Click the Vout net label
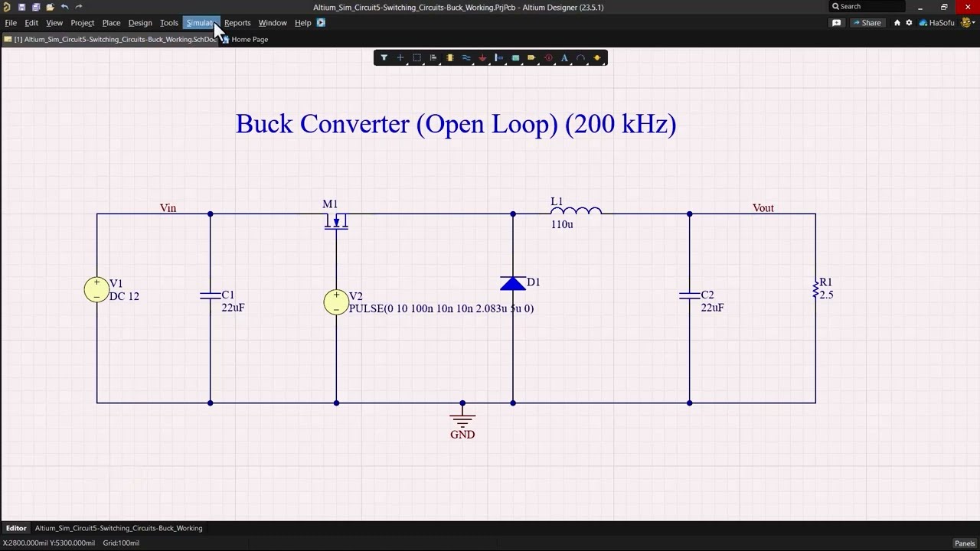980x551 pixels. (763, 208)
